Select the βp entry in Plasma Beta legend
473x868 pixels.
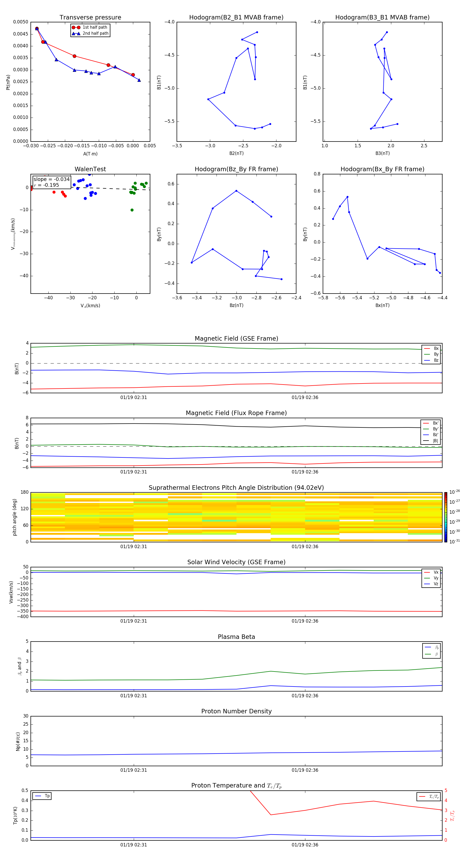point(431,647)
